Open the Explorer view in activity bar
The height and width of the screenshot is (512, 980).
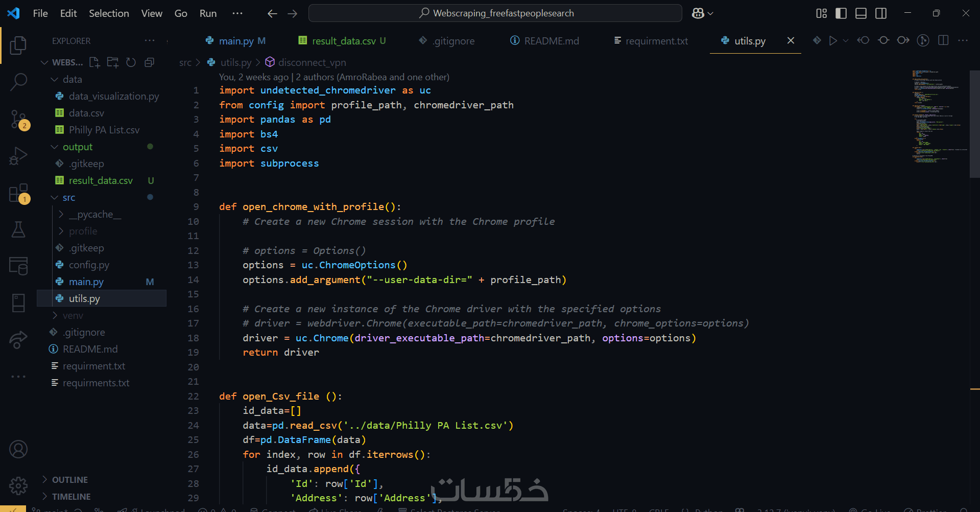[18, 45]
